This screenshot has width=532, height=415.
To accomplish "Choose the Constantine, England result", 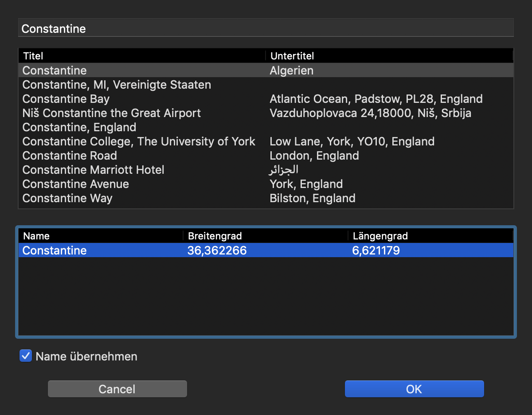I will (266, 127).
